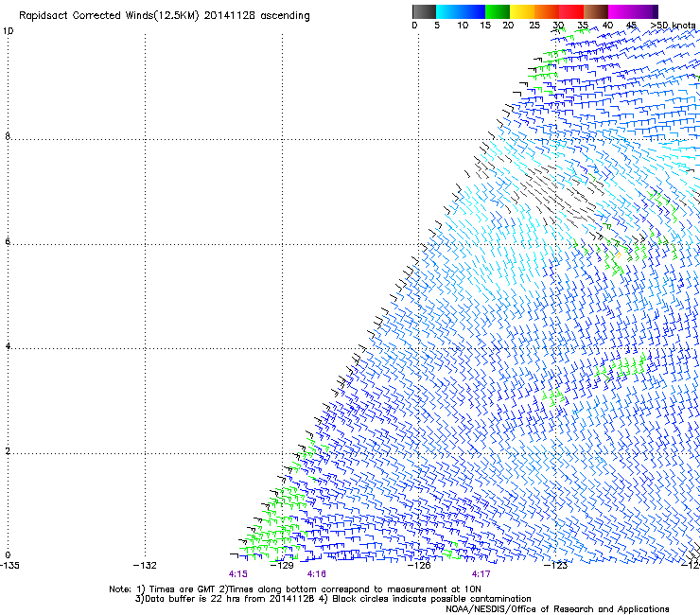The width and height of the screenshot is (700, 615).
Task: Click the latitude label '4'
Action: pos(8,346)
